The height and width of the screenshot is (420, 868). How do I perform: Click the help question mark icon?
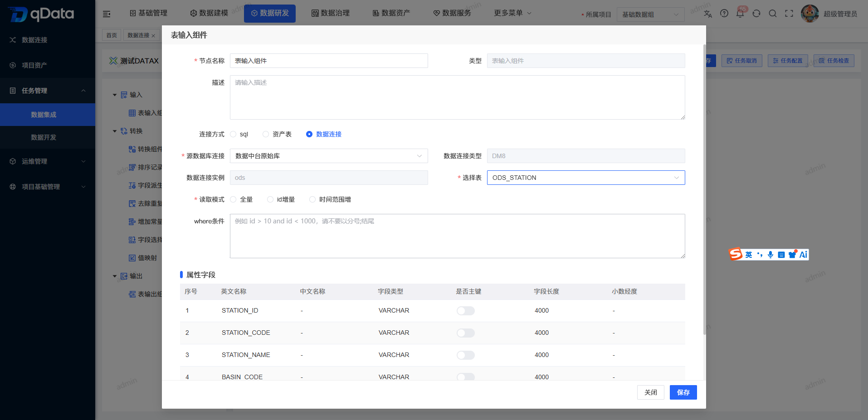point(724,14)
